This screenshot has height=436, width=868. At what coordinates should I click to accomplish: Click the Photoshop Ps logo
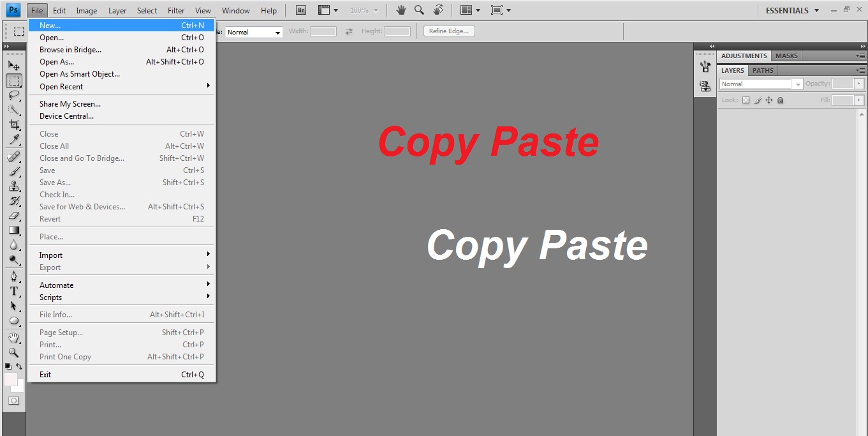pos(13,10)
